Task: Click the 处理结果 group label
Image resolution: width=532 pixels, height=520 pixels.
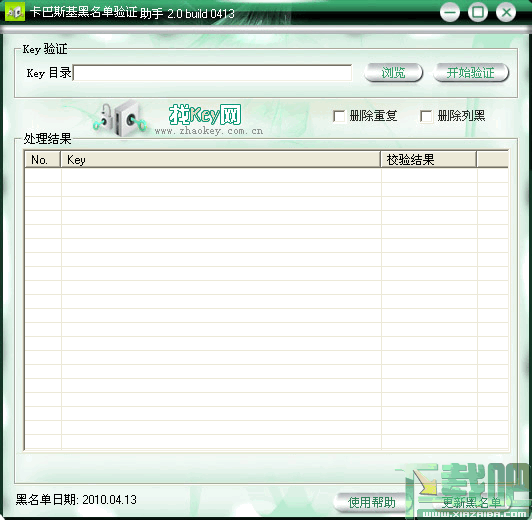Action: [x=47, y=139]
